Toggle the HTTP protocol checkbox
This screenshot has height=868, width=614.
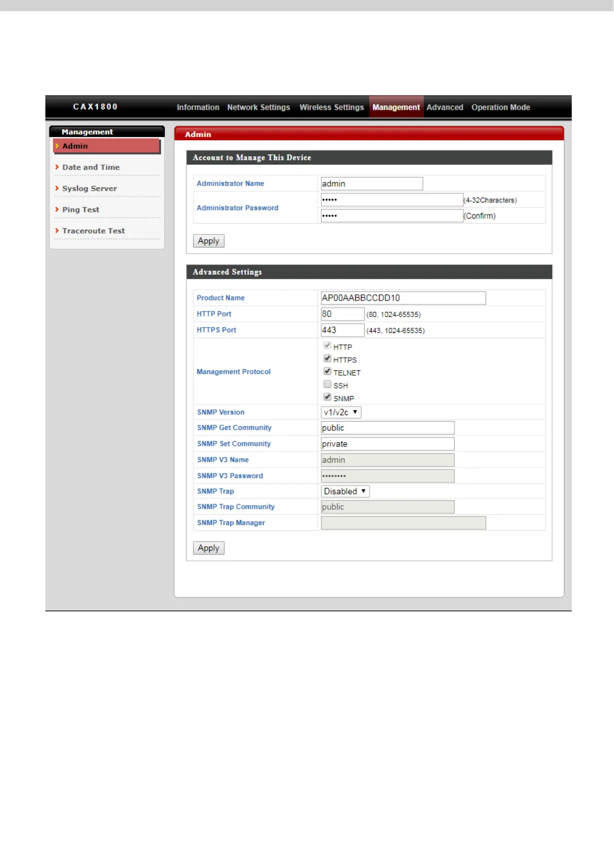[327, 345]
